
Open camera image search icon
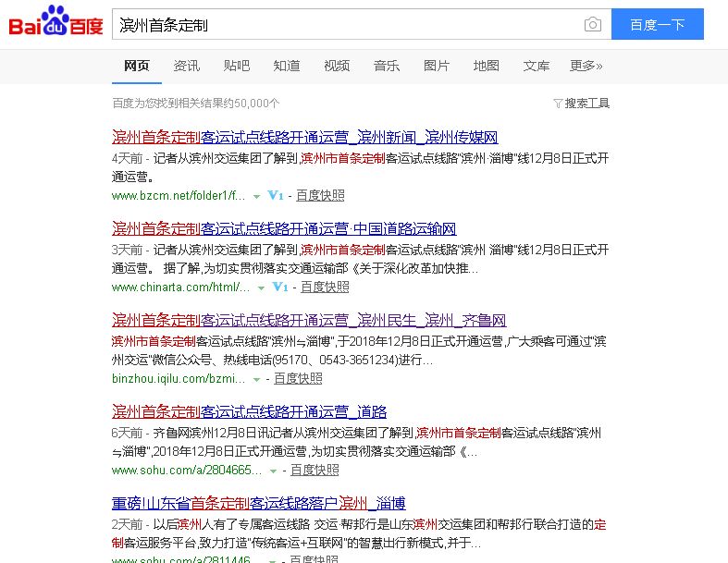(x=592, y=24)
